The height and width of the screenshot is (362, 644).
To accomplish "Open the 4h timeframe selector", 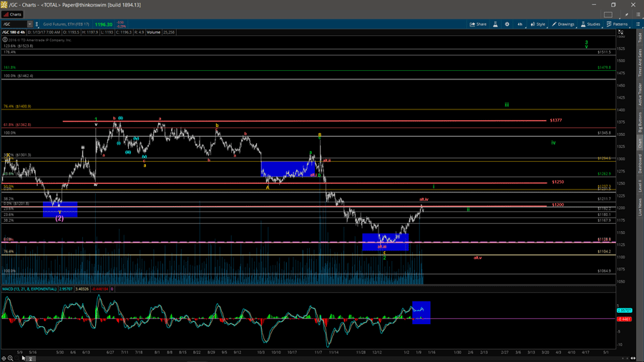I will pos(520,24).
